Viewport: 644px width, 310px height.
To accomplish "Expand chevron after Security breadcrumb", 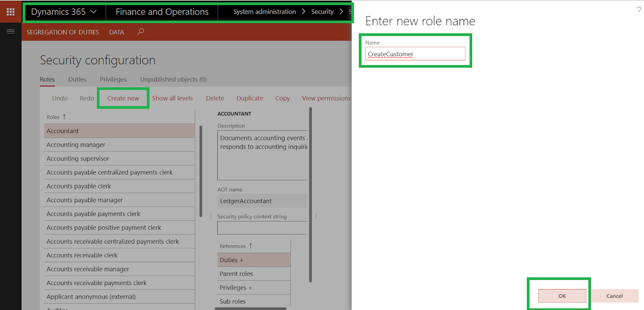I will 341,12.
